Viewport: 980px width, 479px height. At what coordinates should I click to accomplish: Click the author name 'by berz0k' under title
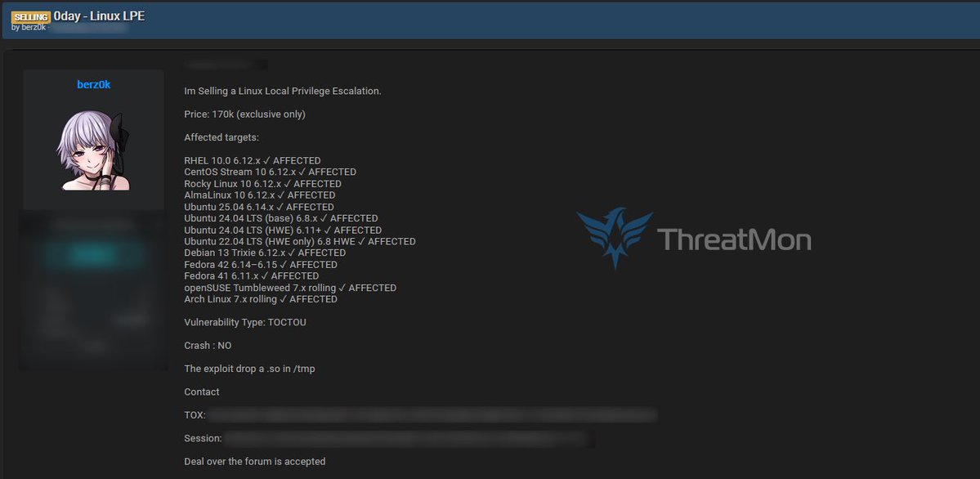coord(29,28)
